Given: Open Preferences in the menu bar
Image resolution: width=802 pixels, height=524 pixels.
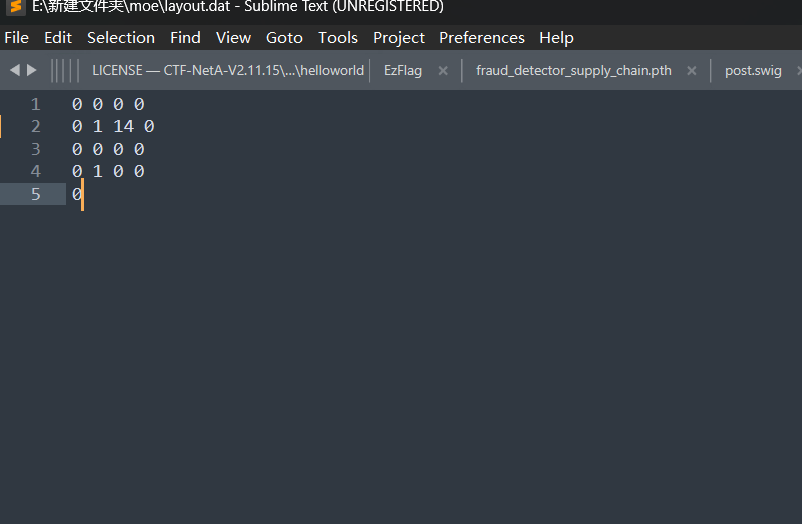Looking at the screenshot, I should tap(482, 38).
